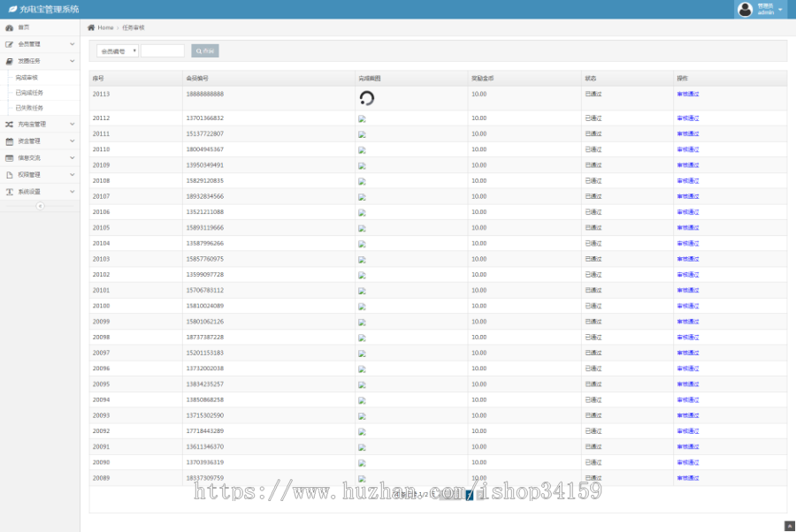Open screenshot thumbnail in row 20098
796x532 pixels.
362,338
